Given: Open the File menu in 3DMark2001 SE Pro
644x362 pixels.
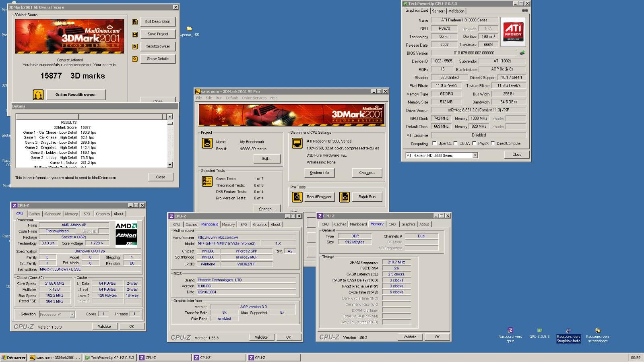Looking at the screenshot, I should tap(199, 98).
